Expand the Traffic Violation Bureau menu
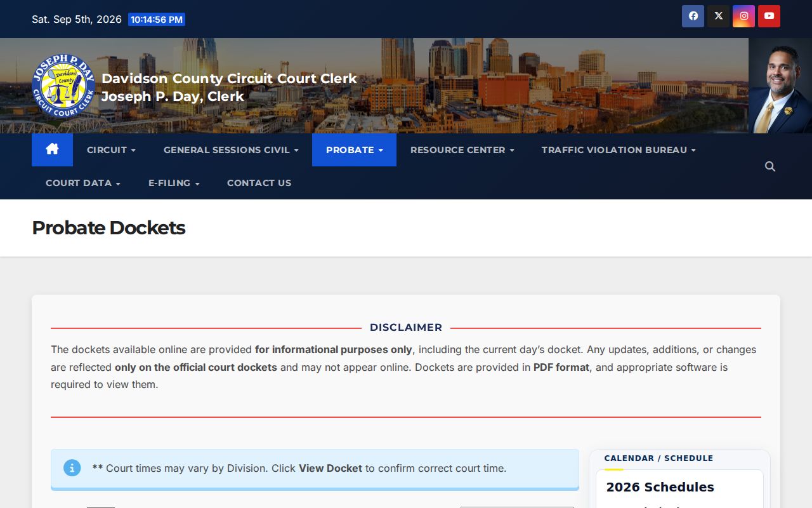The width and height of the screenshot is (812, 508). [x=619, y=150]
